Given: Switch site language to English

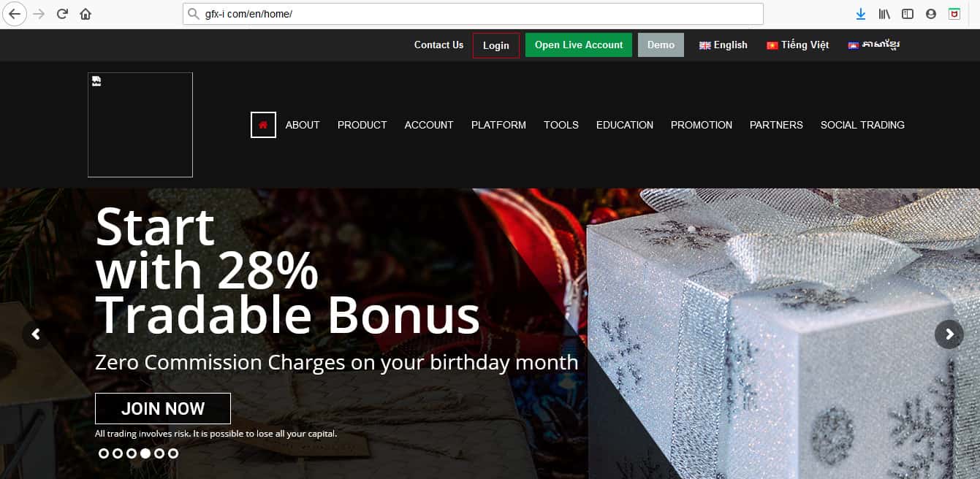Looking at the screenshot, I should coord(723,45).
